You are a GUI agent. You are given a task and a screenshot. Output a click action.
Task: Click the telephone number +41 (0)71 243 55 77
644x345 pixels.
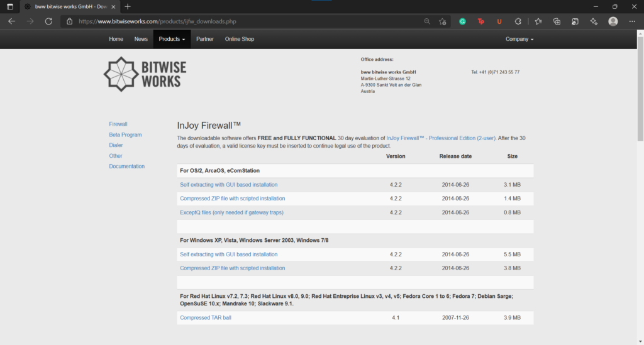[496, 72]
